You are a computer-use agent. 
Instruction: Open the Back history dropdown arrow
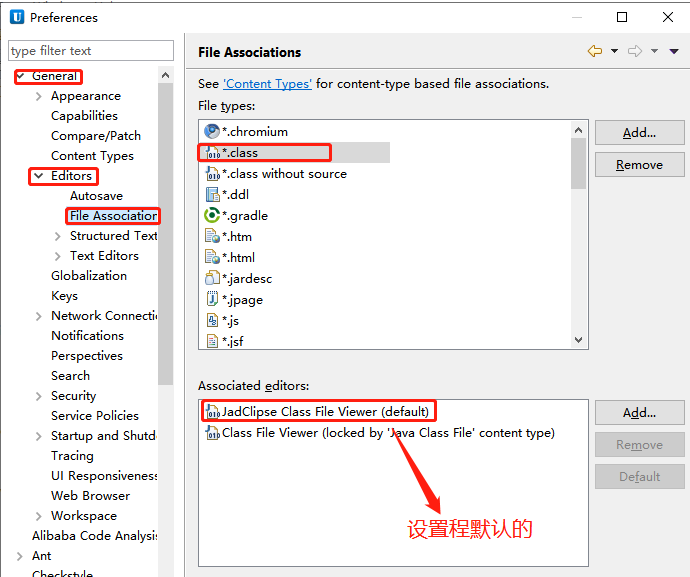tap(614, 51)
